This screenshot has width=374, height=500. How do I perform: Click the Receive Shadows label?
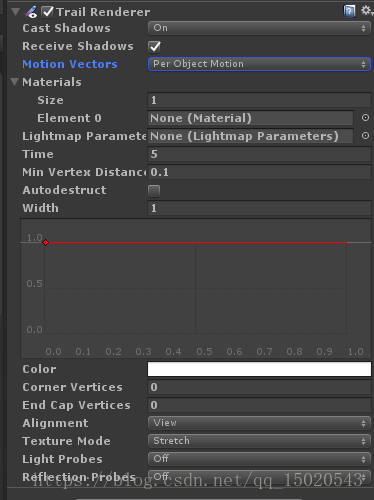[78, 46]
